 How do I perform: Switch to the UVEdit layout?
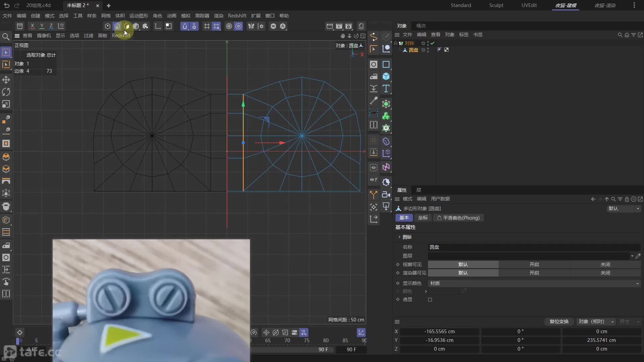point(529,5)
